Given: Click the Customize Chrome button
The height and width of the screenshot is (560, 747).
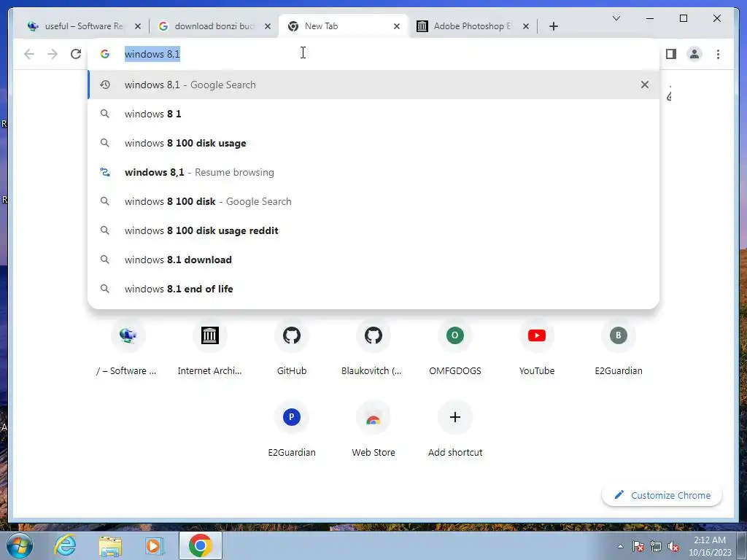Looking at the screenshot, I should point(662,495).
